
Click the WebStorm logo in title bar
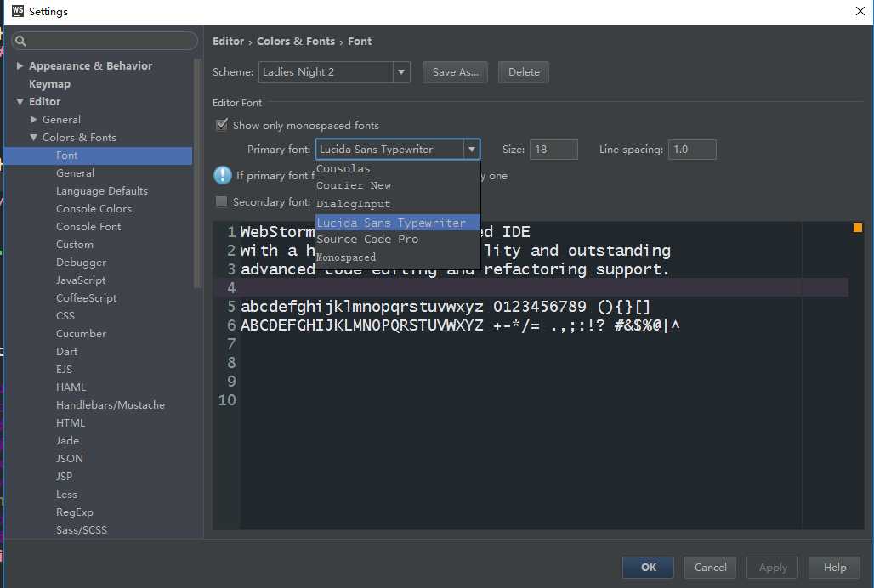17,10
